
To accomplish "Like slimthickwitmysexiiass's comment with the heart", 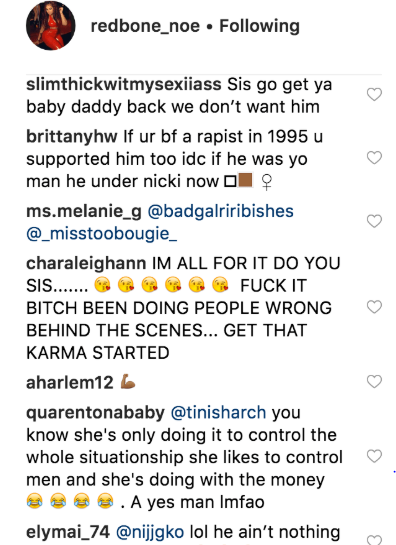I will [374, 95].
